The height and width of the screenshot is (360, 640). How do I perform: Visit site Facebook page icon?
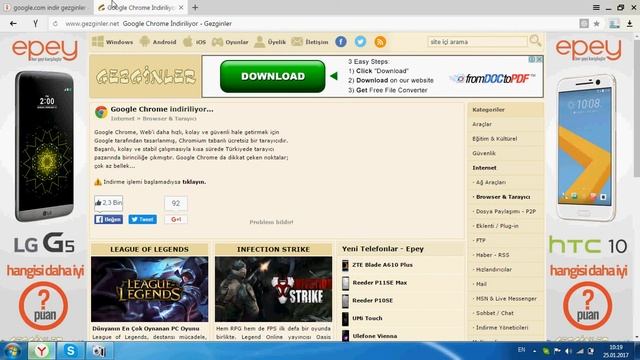pos(341,42)
